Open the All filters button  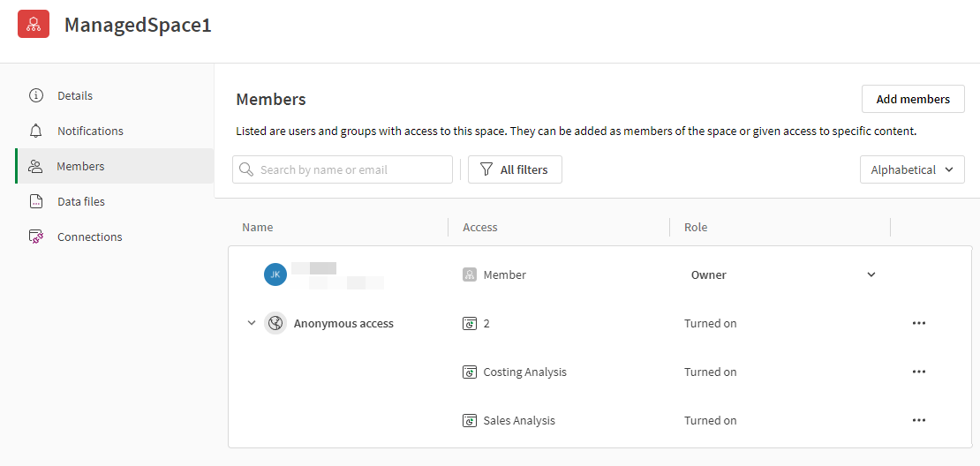point(515,169)
